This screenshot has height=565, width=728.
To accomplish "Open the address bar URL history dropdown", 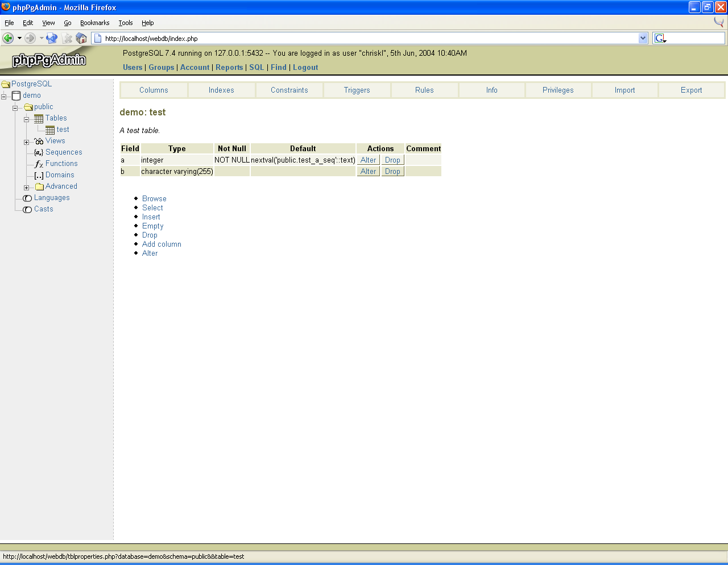I will tap(643, 38).
